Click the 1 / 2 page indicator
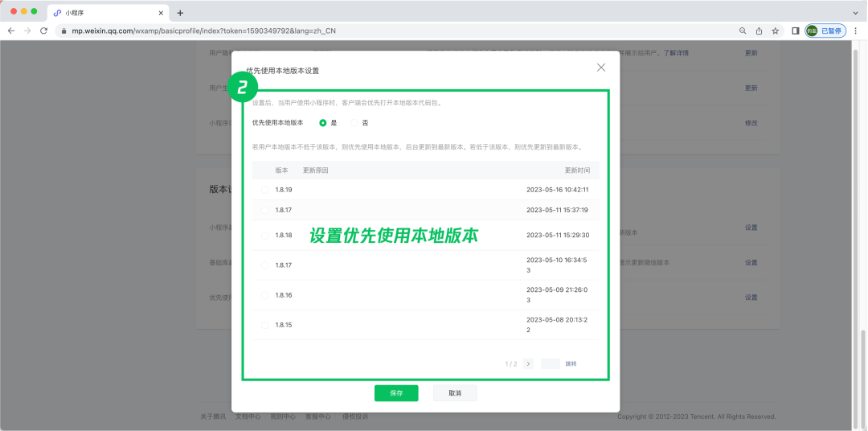 [511, 364]
